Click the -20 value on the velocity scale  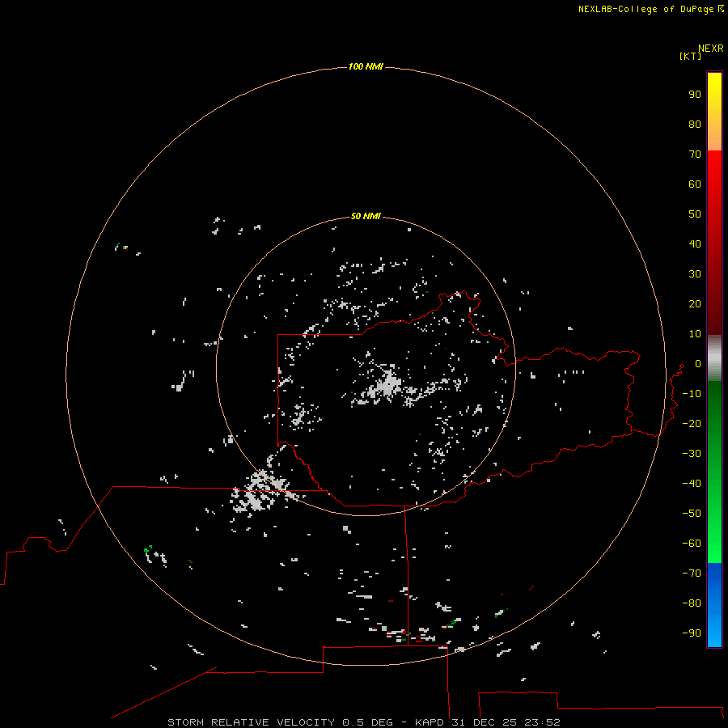tap(692, 423)
